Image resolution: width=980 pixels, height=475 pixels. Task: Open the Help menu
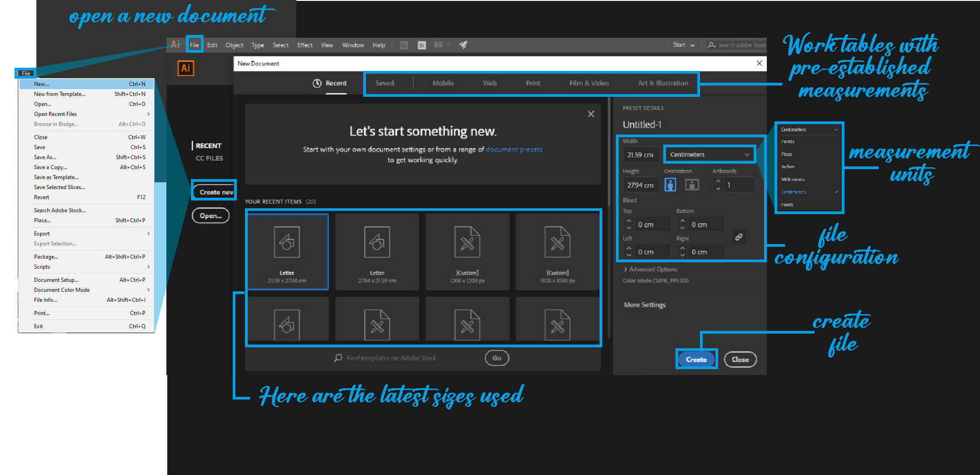pos(379,45)
